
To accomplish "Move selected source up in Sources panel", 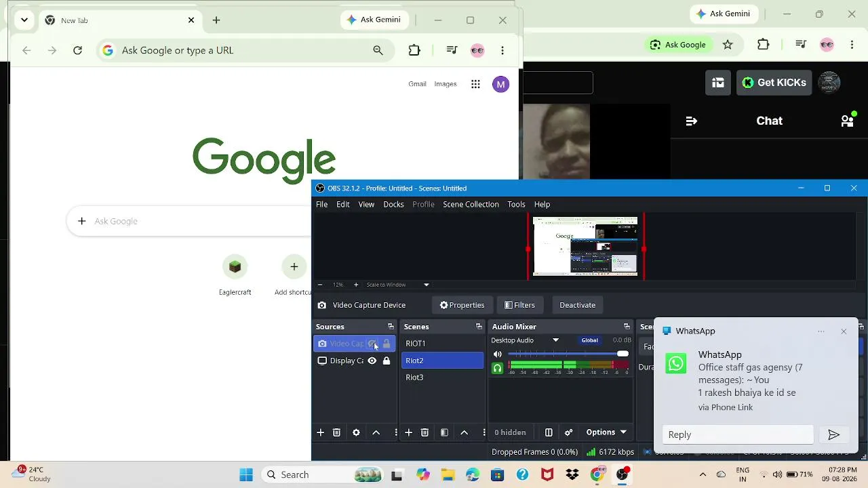I will pyautogui.click(x=376, y=432).
